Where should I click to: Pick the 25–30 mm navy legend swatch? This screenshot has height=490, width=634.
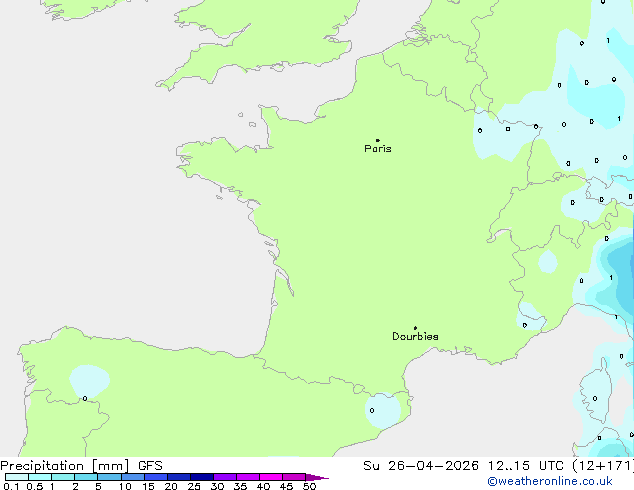202,477
